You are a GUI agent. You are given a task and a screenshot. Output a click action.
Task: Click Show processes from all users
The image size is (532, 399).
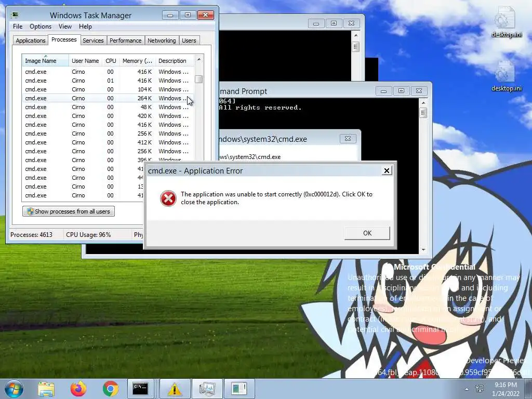(x=69, y=211)
